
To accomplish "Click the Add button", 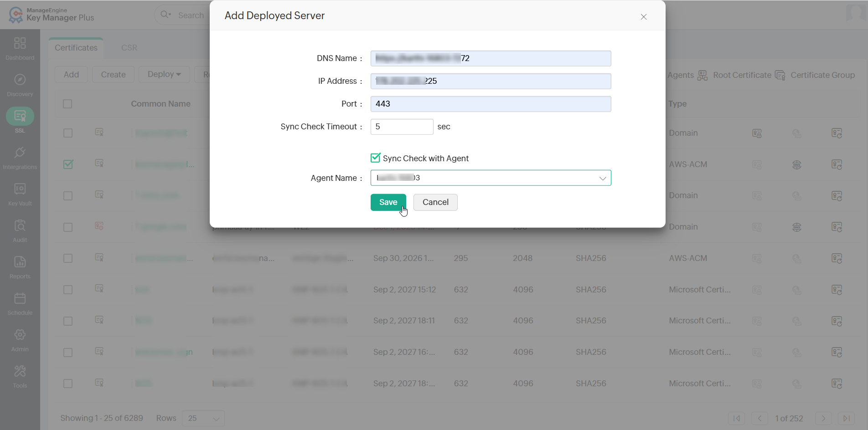I will (x=71, y=74).
